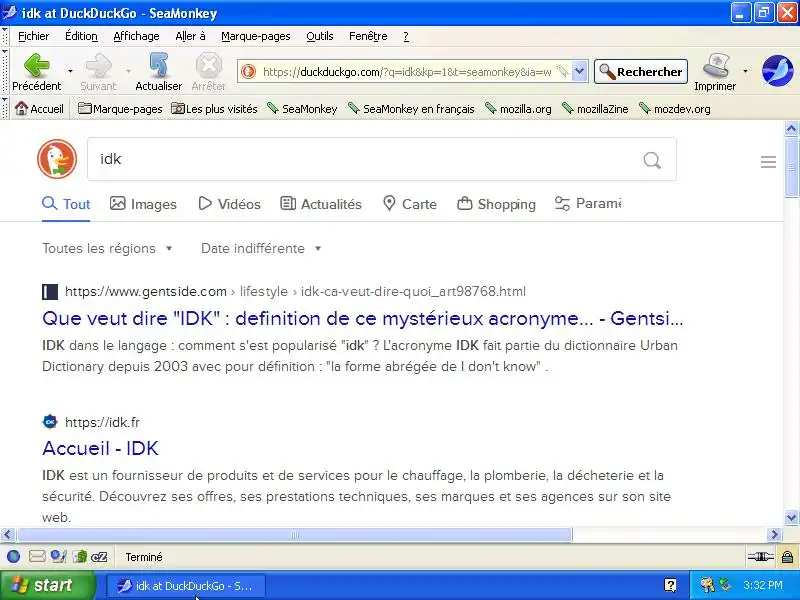This screenshot has height=600, width=800.
Task: Open Suivant history dropdown arrow
Action: pos(129,71)
